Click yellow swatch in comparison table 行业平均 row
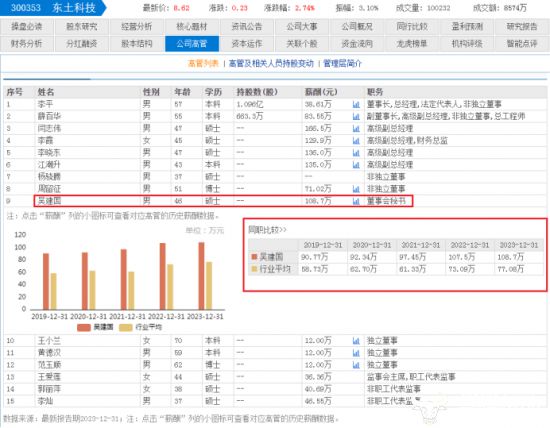The width and height of the screenshot is (550, 428). click(254, 269)
